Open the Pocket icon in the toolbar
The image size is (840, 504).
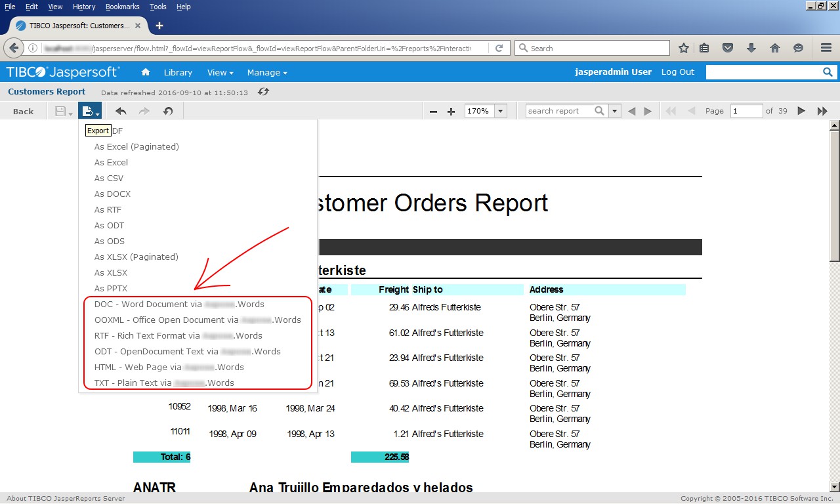728,48
